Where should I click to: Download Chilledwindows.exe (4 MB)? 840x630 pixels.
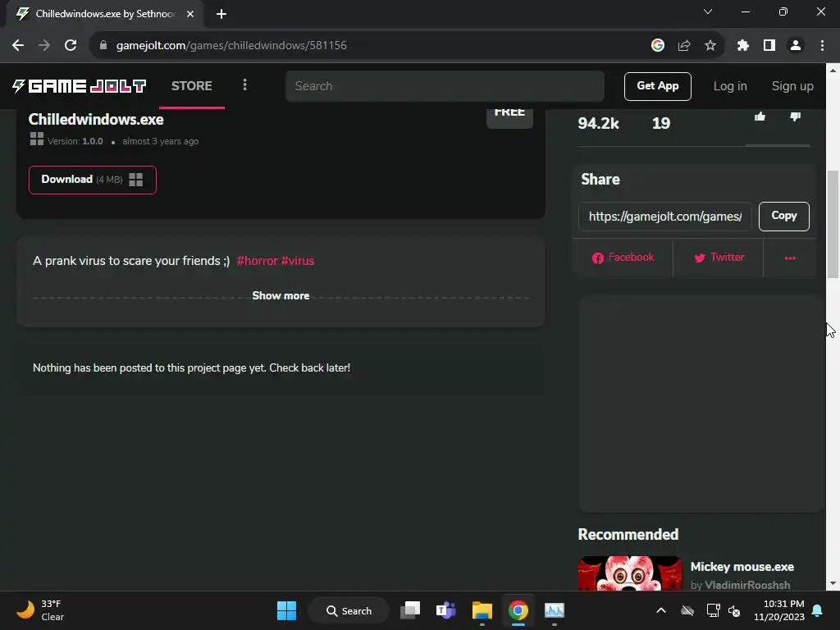pos(92,180)
